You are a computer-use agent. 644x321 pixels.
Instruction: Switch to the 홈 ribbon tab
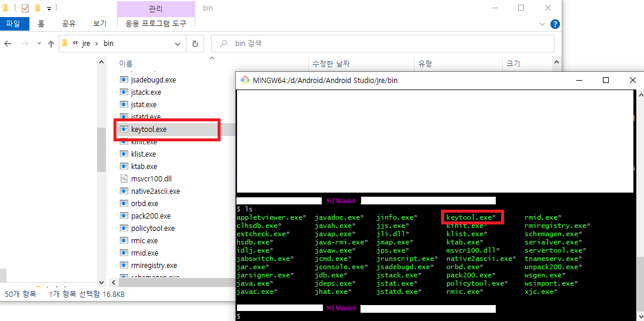coord(41,24)
